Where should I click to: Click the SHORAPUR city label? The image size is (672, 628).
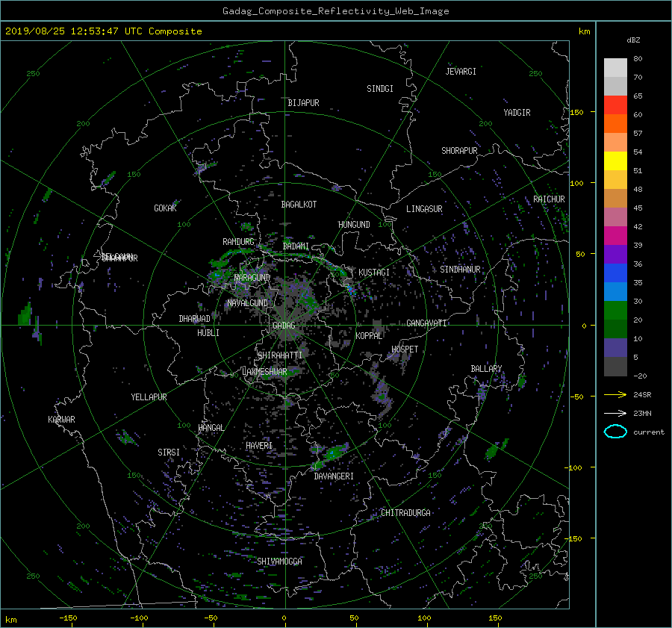coord(459,151)
